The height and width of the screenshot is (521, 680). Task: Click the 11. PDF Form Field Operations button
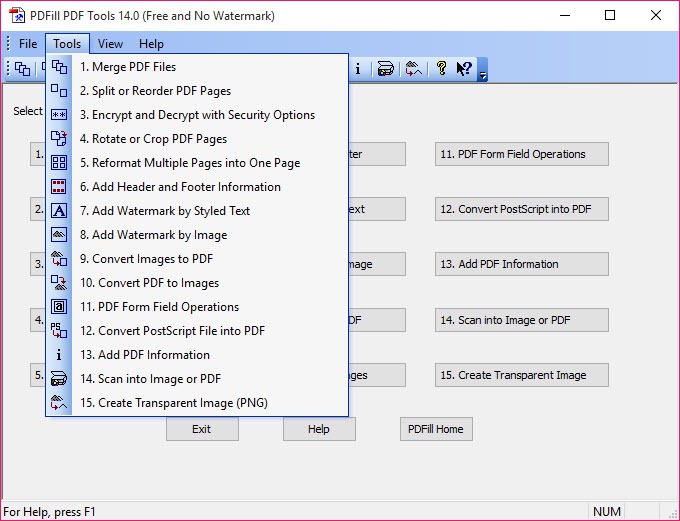point(522,154)
